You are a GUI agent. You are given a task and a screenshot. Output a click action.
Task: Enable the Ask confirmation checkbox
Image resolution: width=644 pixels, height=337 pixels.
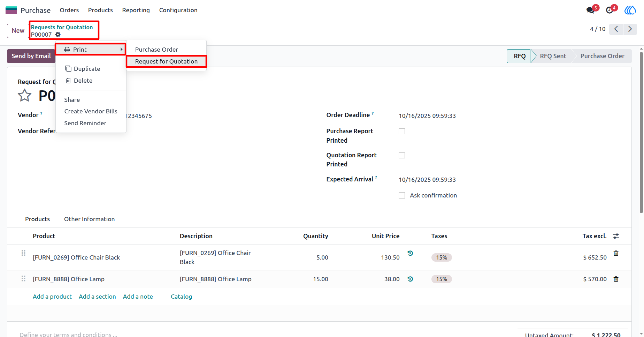402,196
